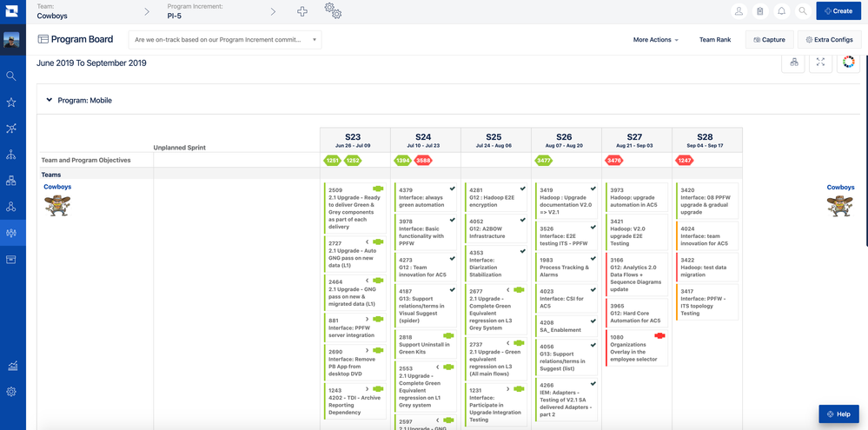Screen dimensions: 868x430
Task: Open the reports chart icon in the sidebar
Action: coord(11,366)
